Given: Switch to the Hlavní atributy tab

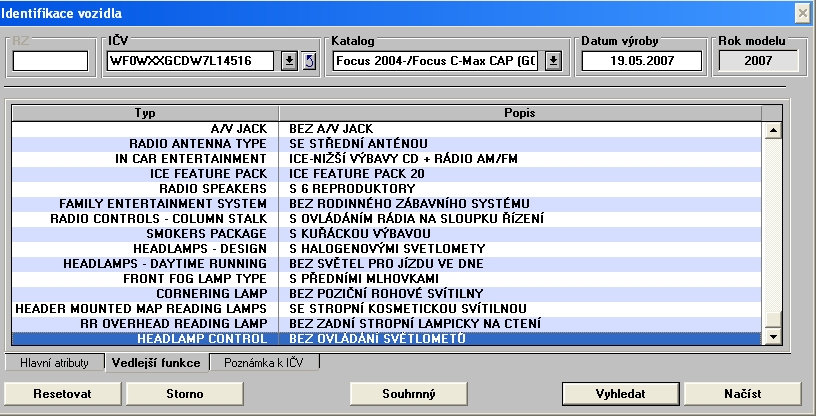Looking at the screenshot, I should pos(54,362).
